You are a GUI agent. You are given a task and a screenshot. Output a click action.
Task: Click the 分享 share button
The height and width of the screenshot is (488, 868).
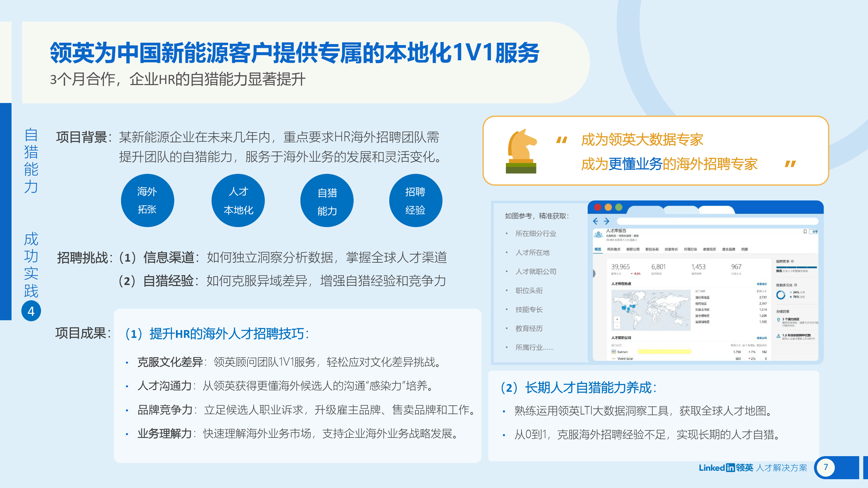point(814,231)
